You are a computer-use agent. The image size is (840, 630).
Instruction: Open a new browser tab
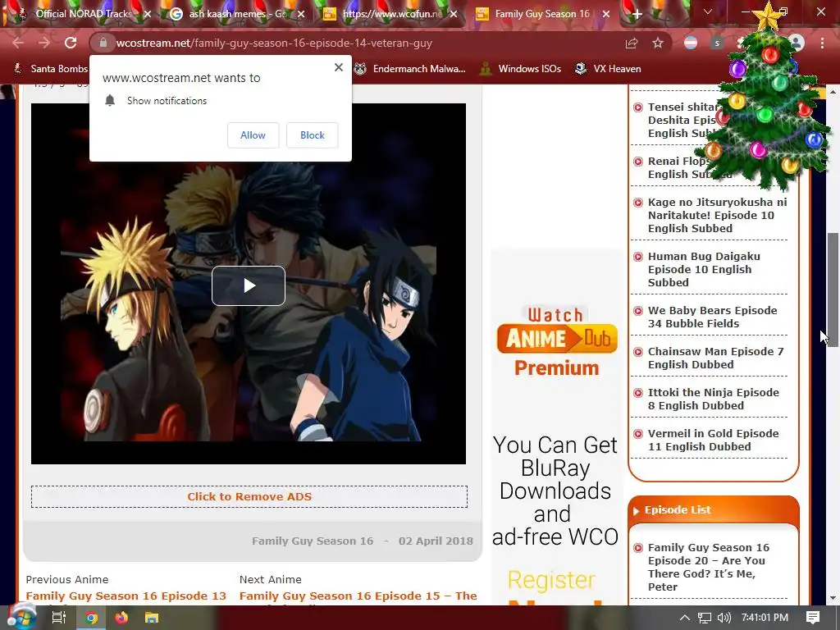637,14
